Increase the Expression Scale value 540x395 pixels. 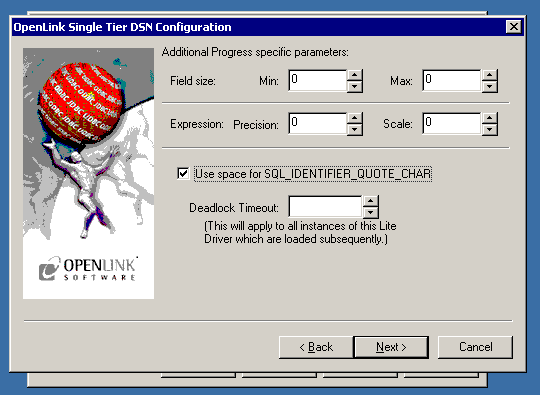pos(489,118)
